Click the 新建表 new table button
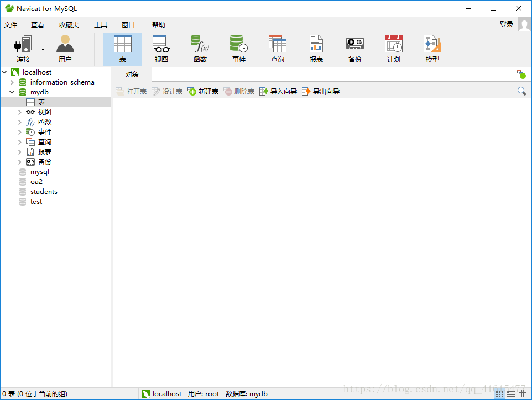 pos(203,91)
